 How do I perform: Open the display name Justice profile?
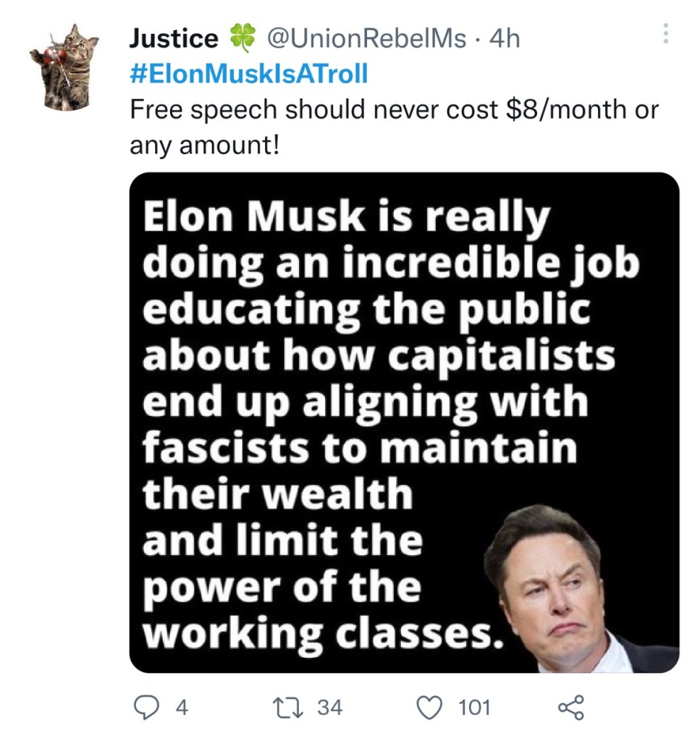pos(174,38)
